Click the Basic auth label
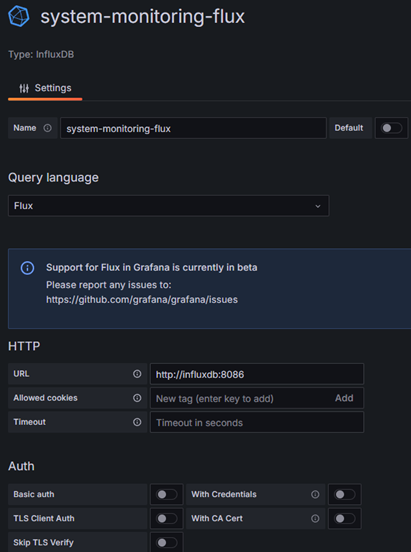 coord(34,494)
